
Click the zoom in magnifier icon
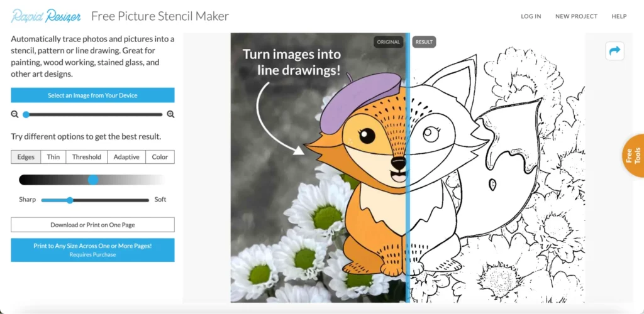pos(170,114)
